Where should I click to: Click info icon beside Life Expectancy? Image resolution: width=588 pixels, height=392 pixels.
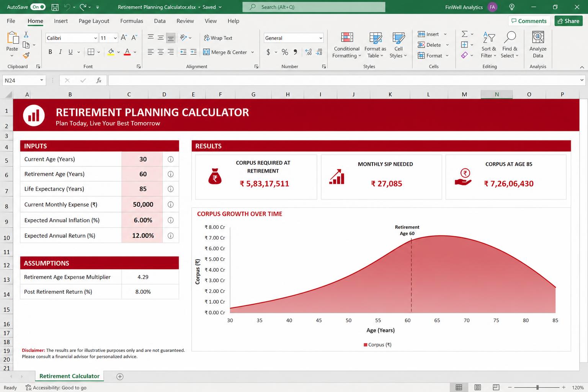click(x=171, y=189)
